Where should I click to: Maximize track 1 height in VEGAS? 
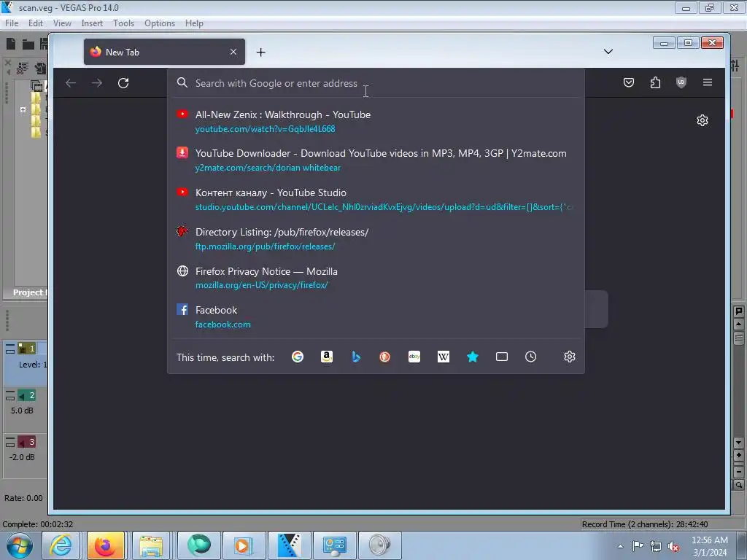click(10, 351)
